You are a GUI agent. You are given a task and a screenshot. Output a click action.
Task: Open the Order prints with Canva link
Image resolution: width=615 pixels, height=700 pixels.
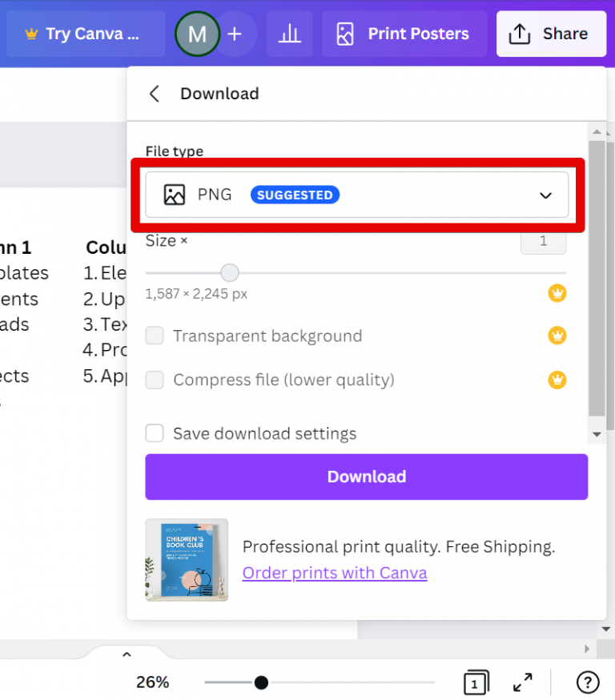pyautogui.click(x=335, y=573)
